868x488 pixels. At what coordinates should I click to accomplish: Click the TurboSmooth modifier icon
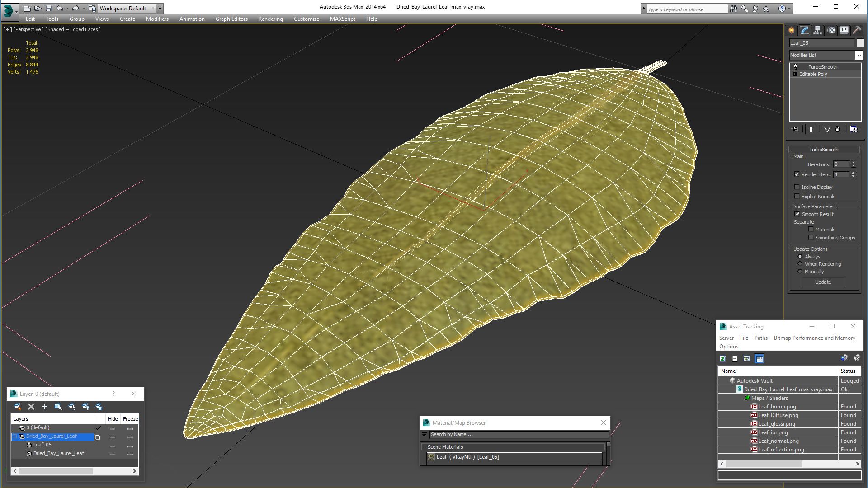pos(795,66)
